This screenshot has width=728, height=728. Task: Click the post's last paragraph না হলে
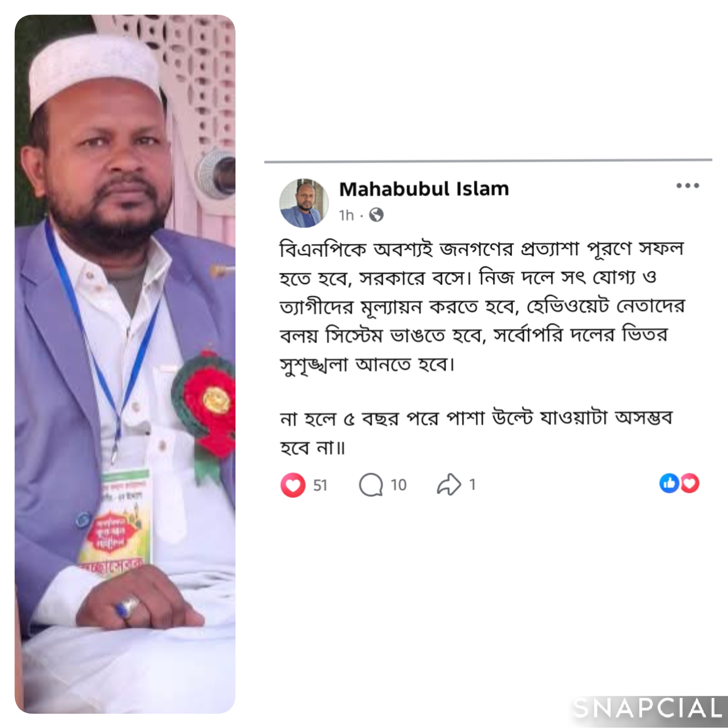475,432
